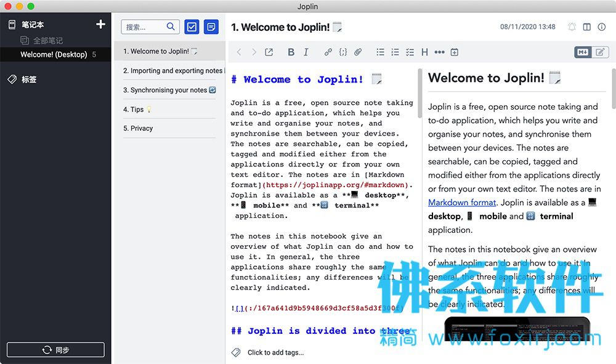Switch to the rich text editor toggle
This screenshot has height=364, width=616.
600,52
